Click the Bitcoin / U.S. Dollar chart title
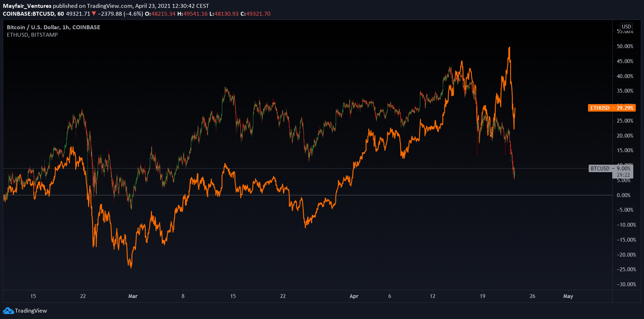 54,27
